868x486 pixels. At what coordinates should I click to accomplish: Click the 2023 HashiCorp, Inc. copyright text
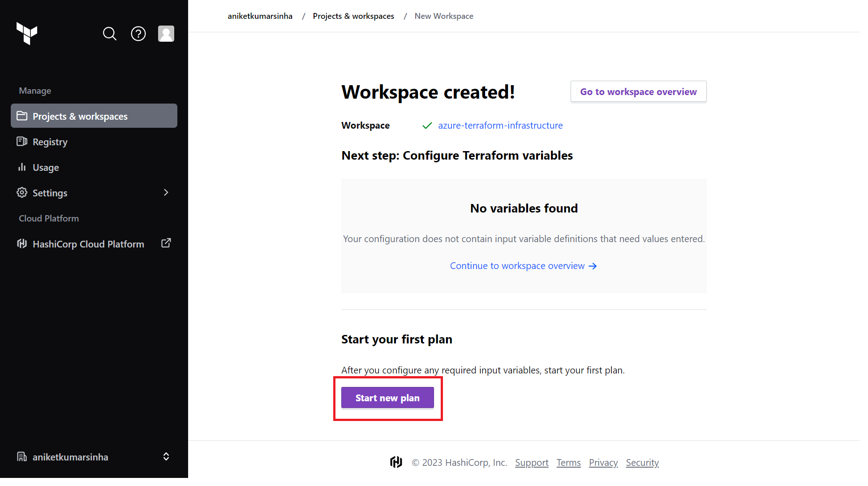coord(460,463)
